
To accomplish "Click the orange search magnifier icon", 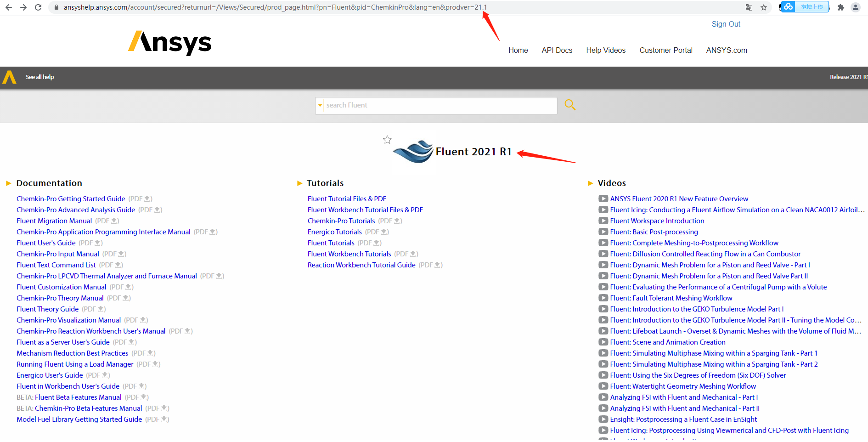I will [x=569, y=105].
